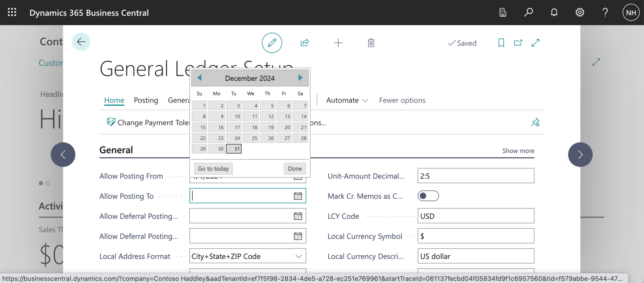Click Show more in General section

pos(518,151)
